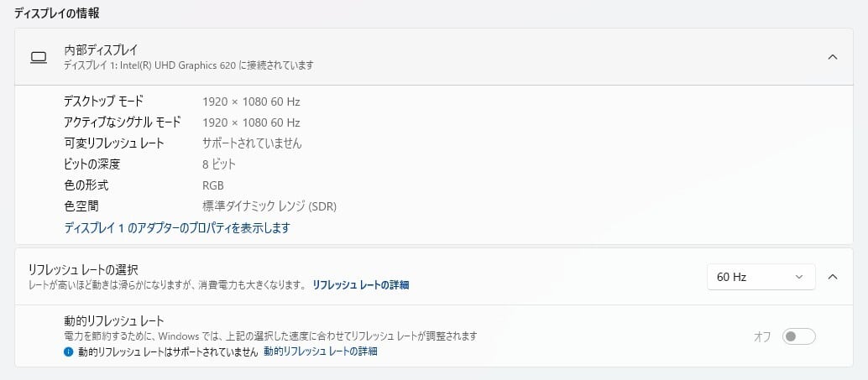Click the RGB color format value

click(x=213, y=185)
